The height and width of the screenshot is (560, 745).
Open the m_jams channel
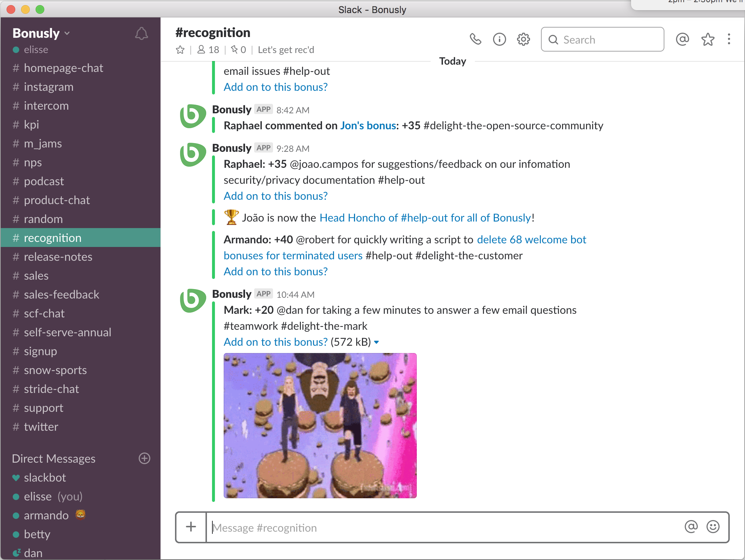pos(81,143)
